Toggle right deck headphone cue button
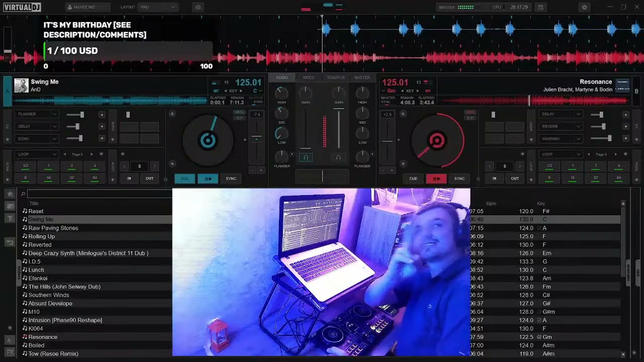 (338, 157)
